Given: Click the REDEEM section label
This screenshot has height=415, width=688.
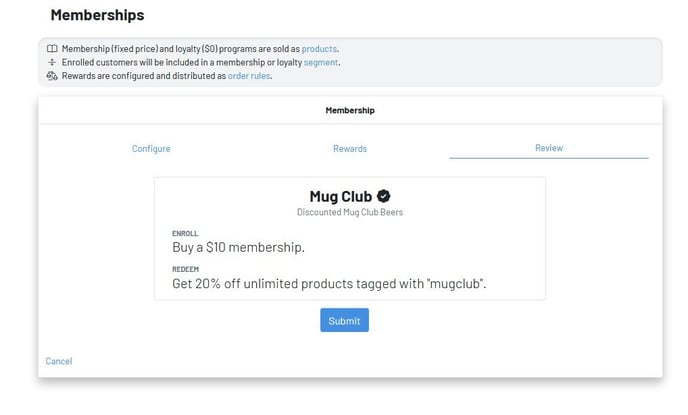Looking at the screenshot, I should (x=186, y=270).
